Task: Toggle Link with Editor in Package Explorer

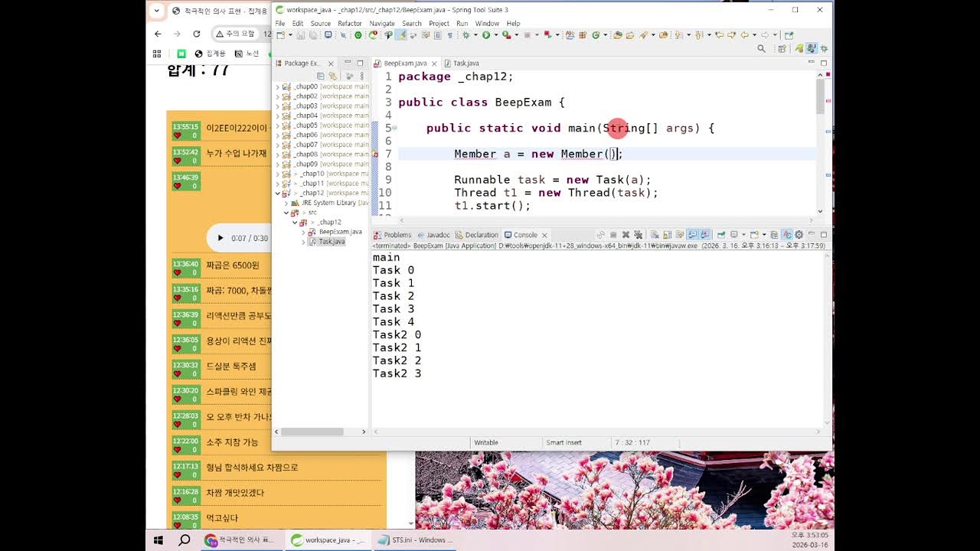Action: tap(332, 76)
